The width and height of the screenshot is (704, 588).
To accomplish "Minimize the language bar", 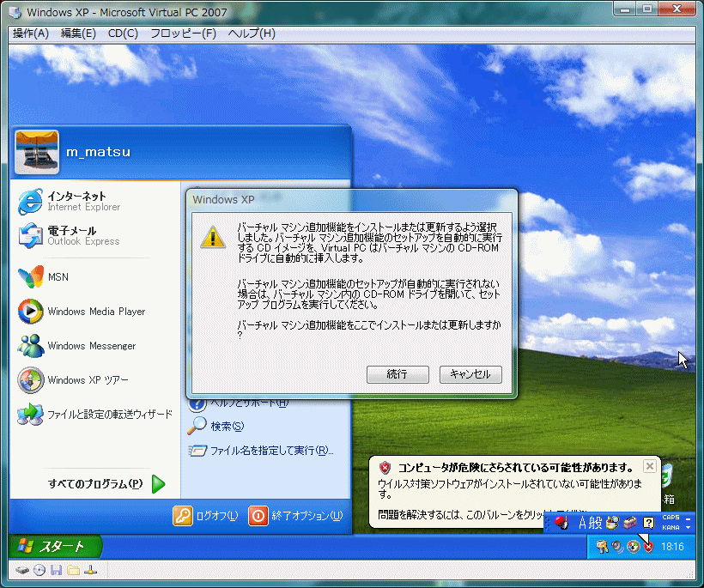I will tap(689, 518).
